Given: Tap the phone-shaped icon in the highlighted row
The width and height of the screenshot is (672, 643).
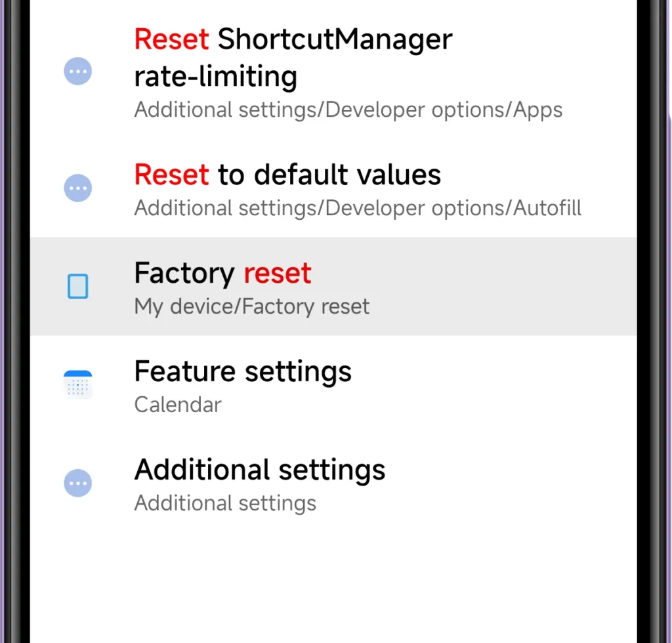Looking at the screenshot, I should point(77,286).
